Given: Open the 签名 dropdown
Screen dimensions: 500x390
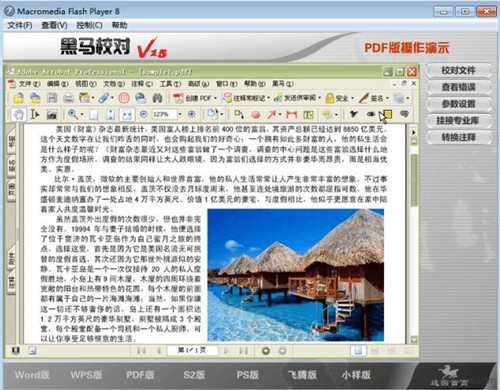Looking at the screenshot, I should pos(374,98).
